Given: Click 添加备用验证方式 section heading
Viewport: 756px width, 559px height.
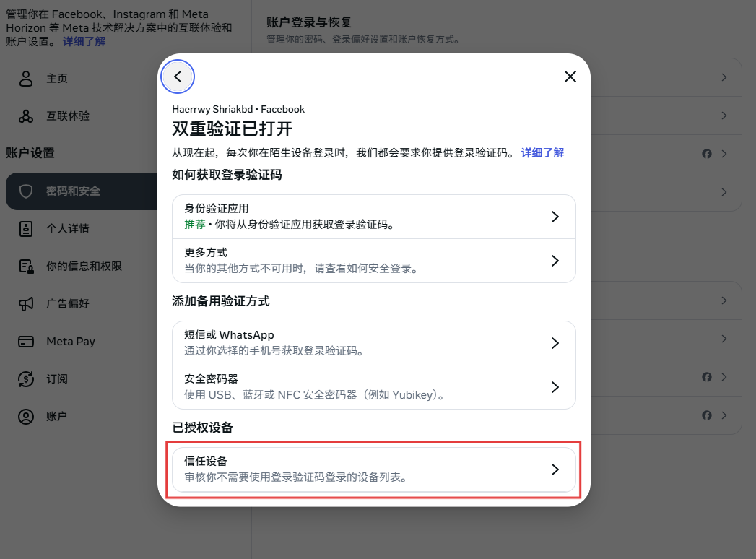Looking at the screenshot, I should (x=221, y=301).
